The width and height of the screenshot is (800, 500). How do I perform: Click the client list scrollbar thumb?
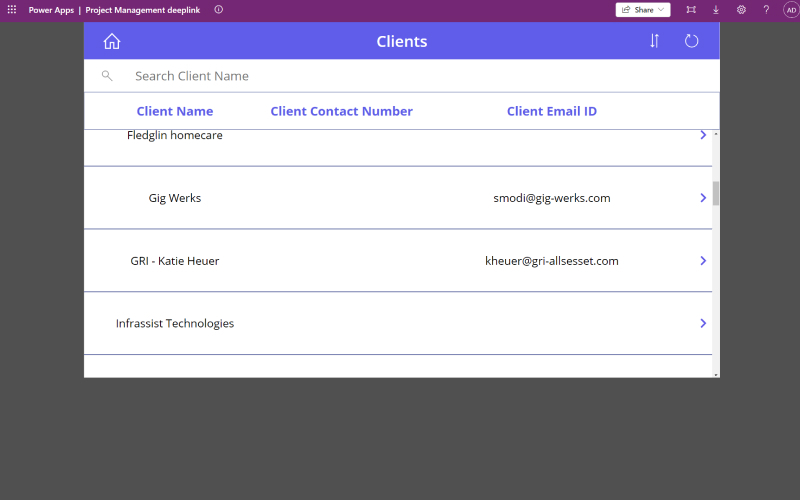click(716, 193)
